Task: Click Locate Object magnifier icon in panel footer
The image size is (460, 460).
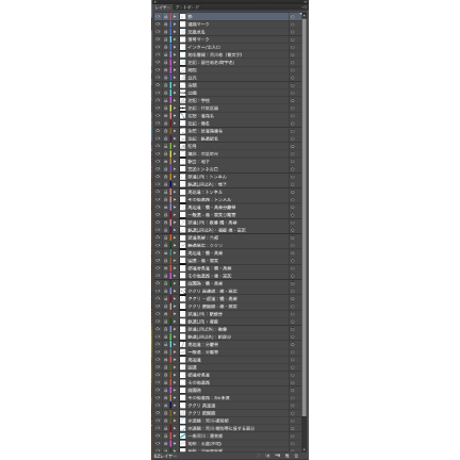Action: 258,455
